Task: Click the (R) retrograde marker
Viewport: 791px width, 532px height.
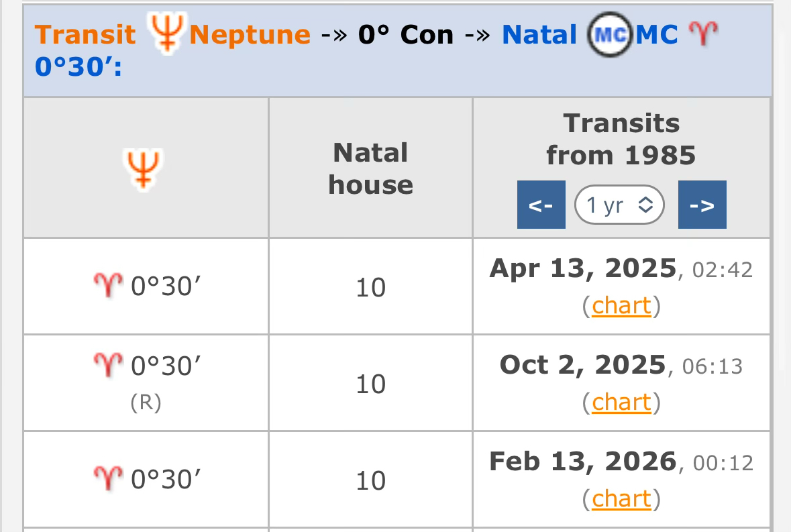Action: click(x=146, y=405)
